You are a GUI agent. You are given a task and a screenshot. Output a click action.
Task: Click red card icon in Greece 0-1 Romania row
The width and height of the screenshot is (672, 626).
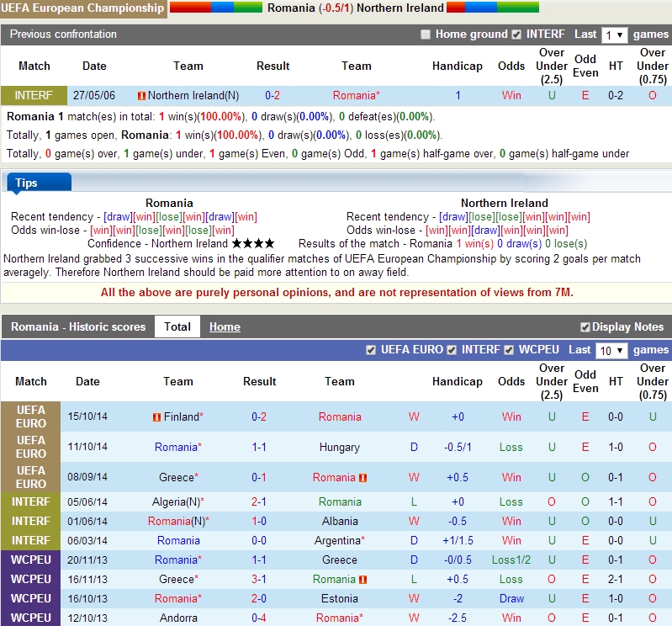click(x=362, y=478)
